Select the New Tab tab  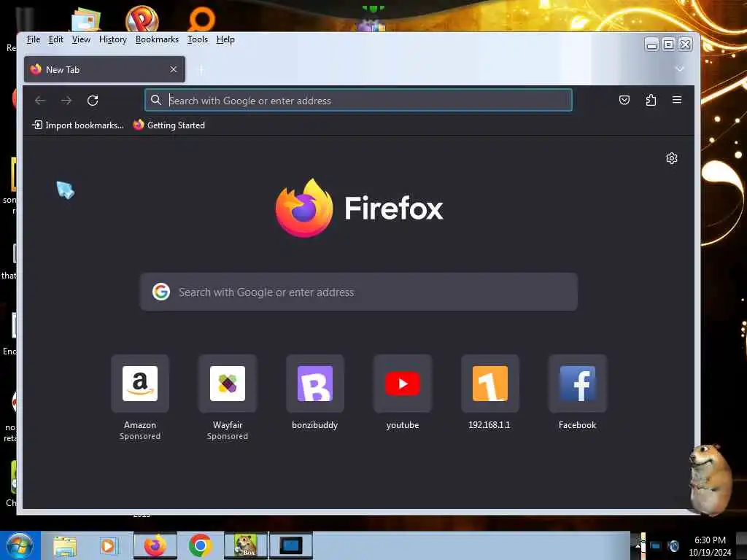point(104,69)
